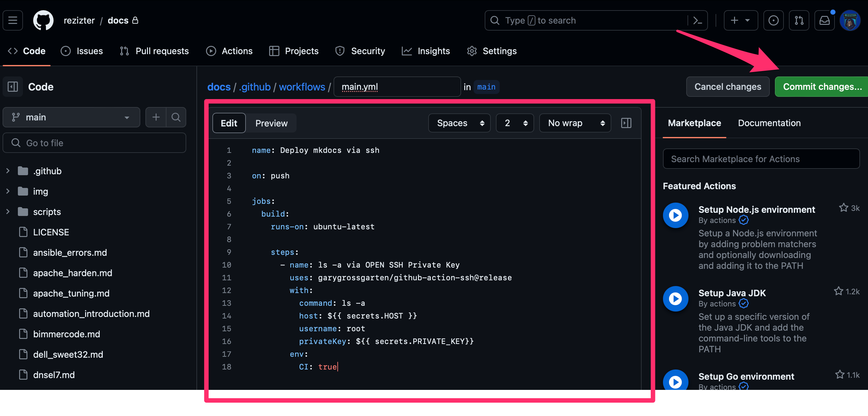Open the Actions tab

[229, 51]
